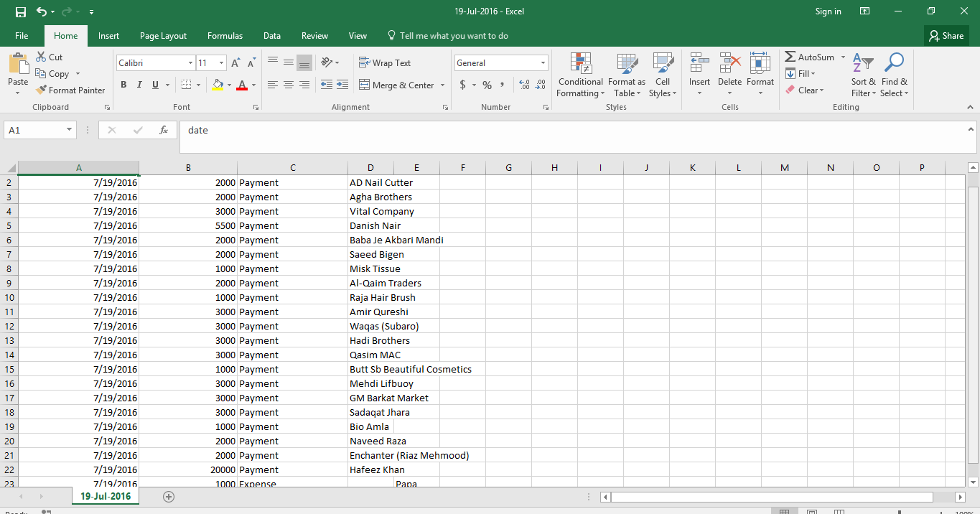Open the Fill dropdown menu

(801, 73)
